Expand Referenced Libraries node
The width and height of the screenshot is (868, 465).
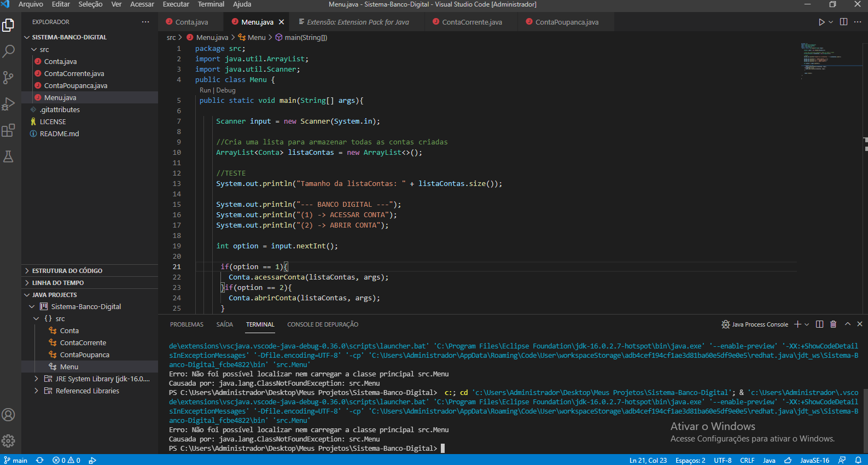pos(36,391)
